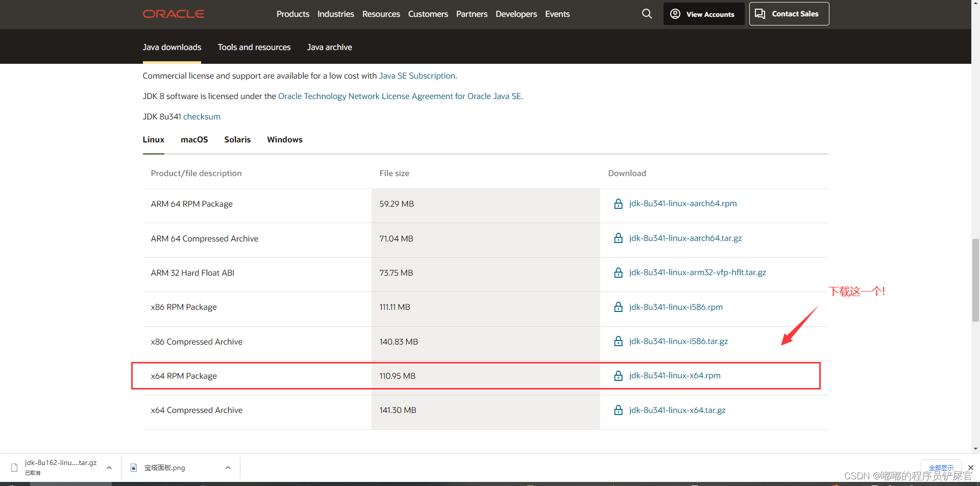The image size is (980, 486).
Task: Switch to Solaris platform tab
Action: pyautogui.click(x=238, y=139)
